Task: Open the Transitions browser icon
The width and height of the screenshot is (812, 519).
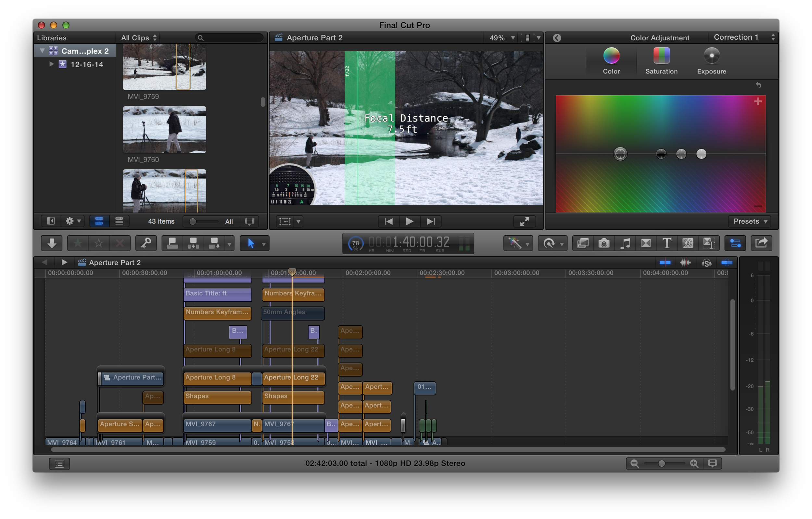Action: coord(646,243)
